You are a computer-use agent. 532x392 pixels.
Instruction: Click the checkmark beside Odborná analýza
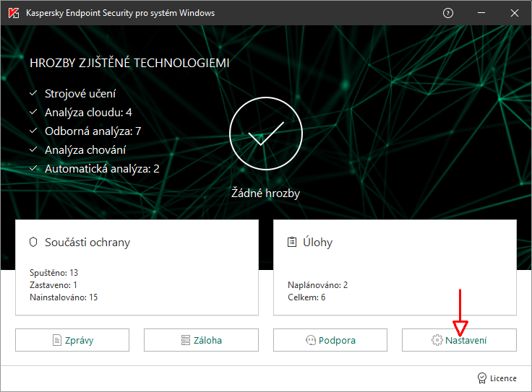tap(33, 131)
